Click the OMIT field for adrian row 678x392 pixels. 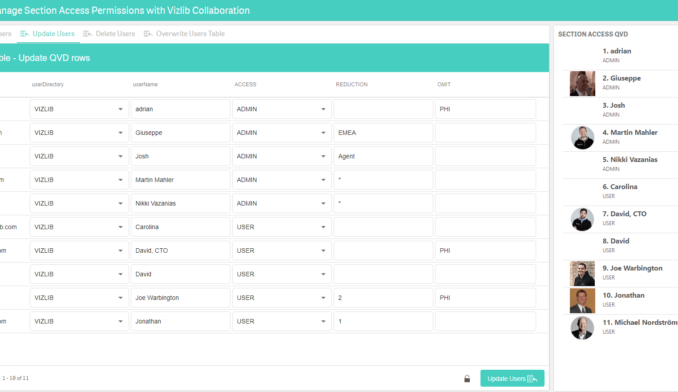pos(485,109)
